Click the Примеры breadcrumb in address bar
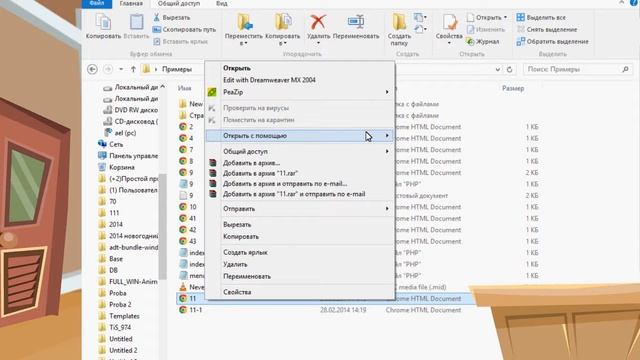This screenshot has height=360, width=640. coord(177,69)
